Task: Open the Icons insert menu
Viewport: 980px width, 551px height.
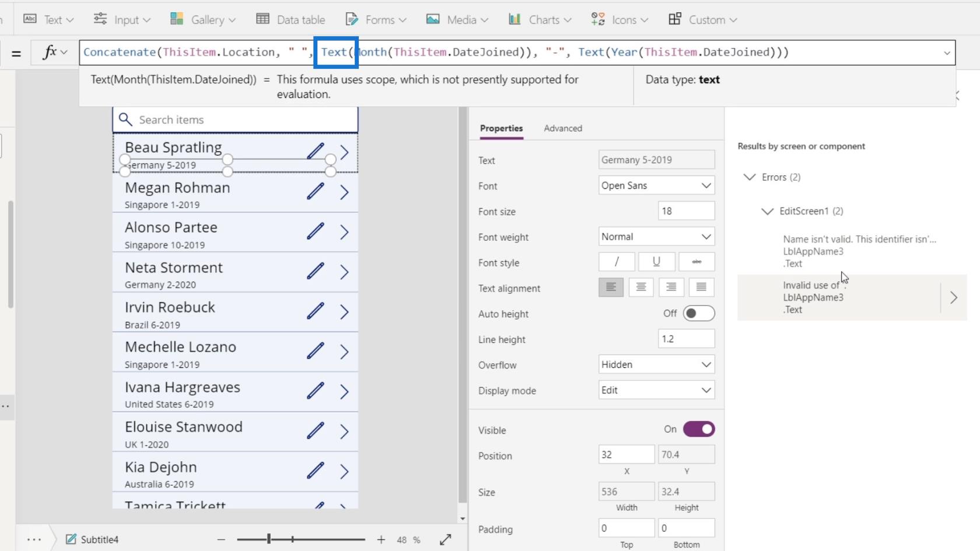Action: tap(619, 20)
